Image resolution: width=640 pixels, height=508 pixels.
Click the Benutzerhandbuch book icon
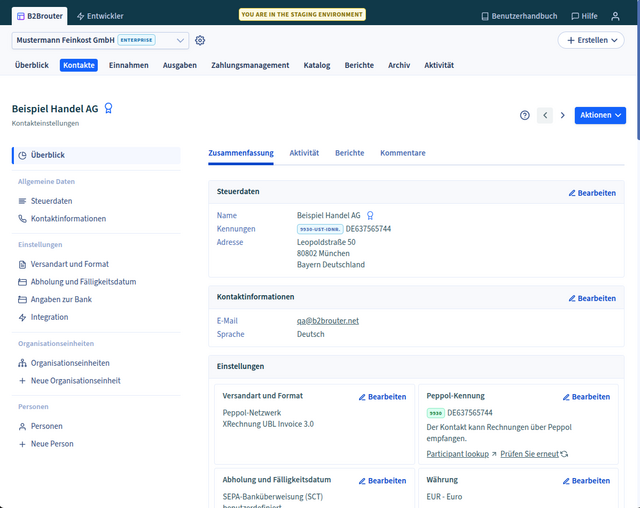click(484, 16)
